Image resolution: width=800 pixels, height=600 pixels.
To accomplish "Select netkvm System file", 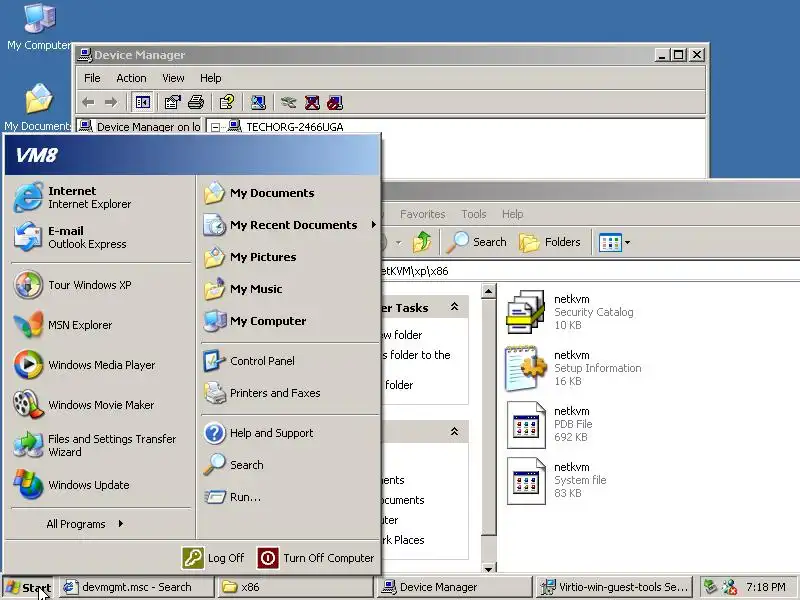I will click(x=556, y=480).
